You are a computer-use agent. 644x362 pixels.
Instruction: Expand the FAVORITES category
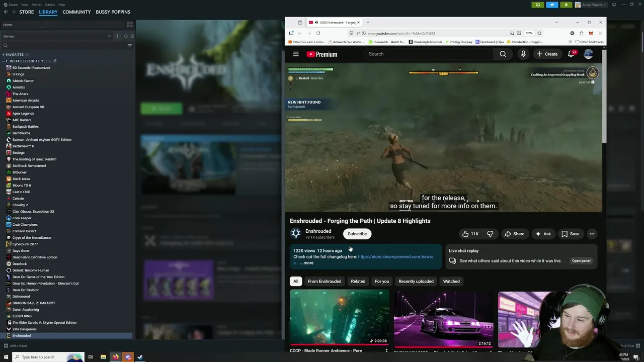click(3, 54)
